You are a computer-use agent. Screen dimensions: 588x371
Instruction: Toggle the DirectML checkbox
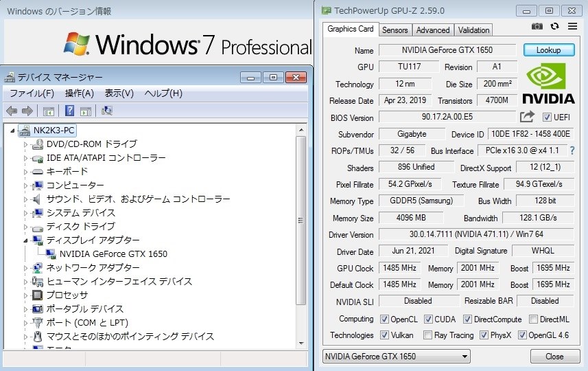coord(533,319)
